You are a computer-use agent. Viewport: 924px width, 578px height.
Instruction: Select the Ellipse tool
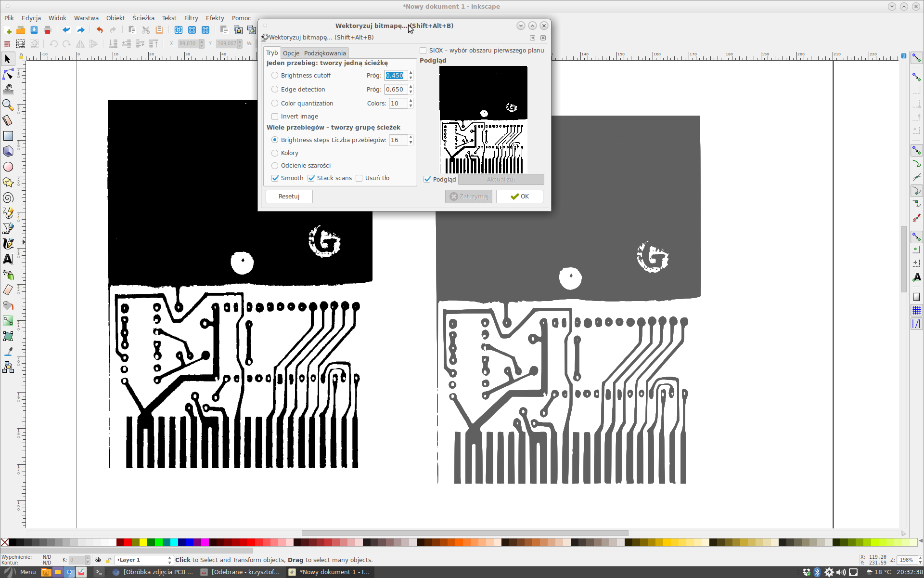[x=8, y=167]
